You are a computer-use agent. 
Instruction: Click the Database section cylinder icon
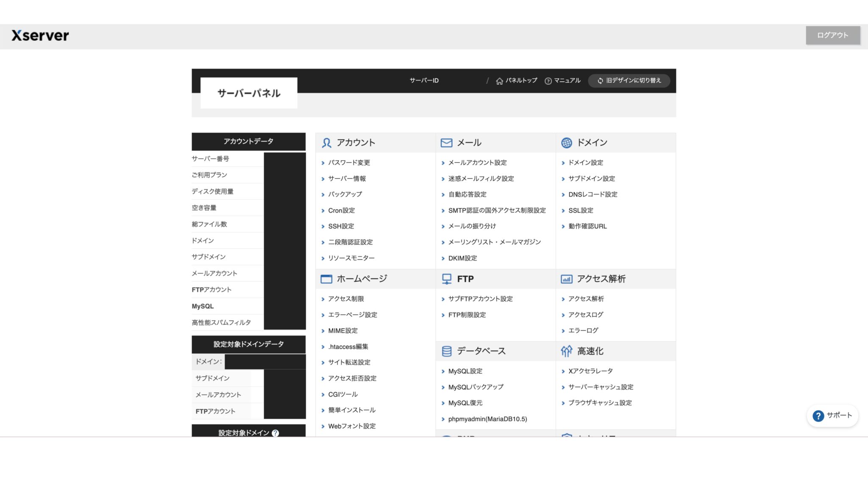pos(446,351)
